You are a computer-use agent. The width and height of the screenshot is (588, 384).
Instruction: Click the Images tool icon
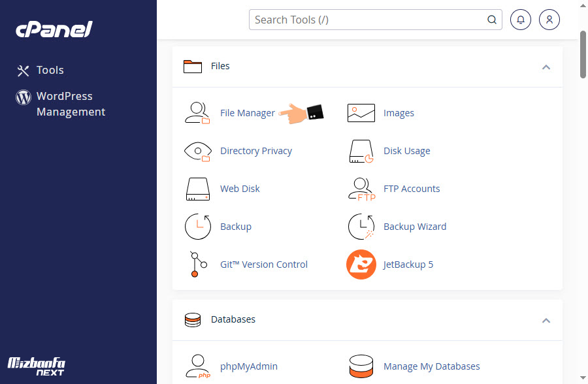click(x=361, y=113)
